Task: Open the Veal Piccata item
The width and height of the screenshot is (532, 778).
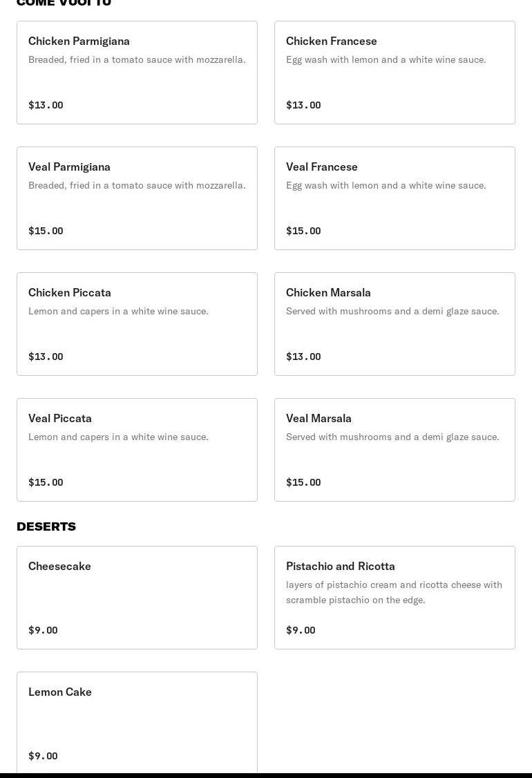Action: [137, 450]
